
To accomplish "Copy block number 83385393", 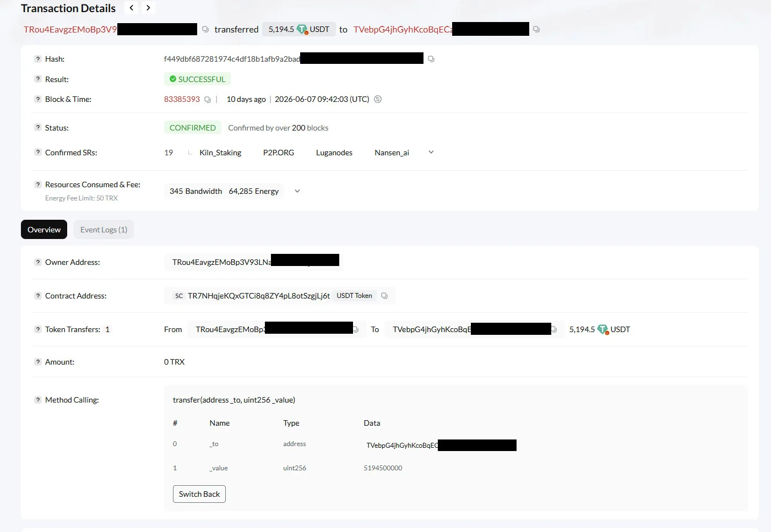I will click(208, 100).
